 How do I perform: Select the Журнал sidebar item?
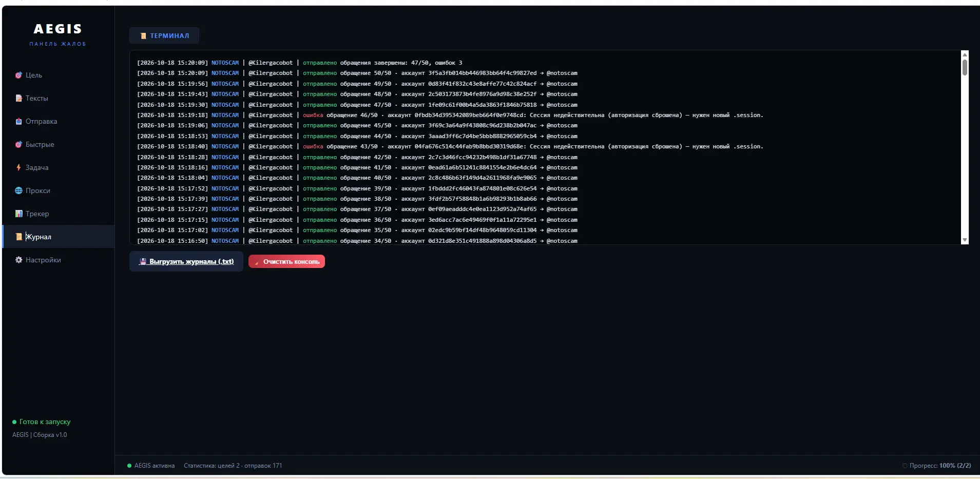coord(58,237)
